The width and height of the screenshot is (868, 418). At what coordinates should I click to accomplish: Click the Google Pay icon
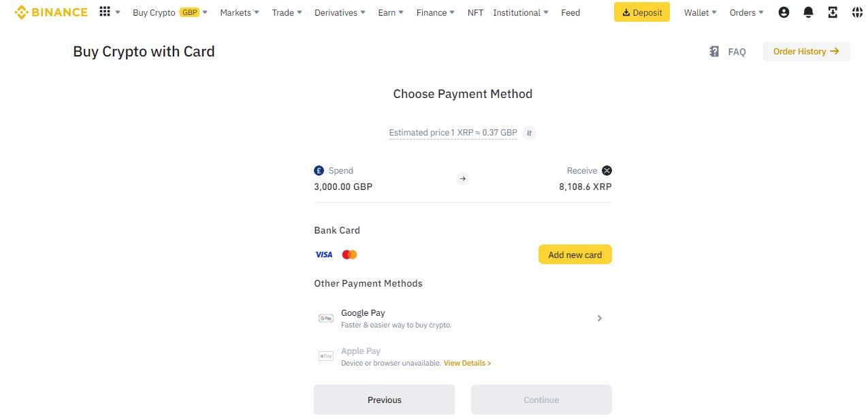(326, 318)
